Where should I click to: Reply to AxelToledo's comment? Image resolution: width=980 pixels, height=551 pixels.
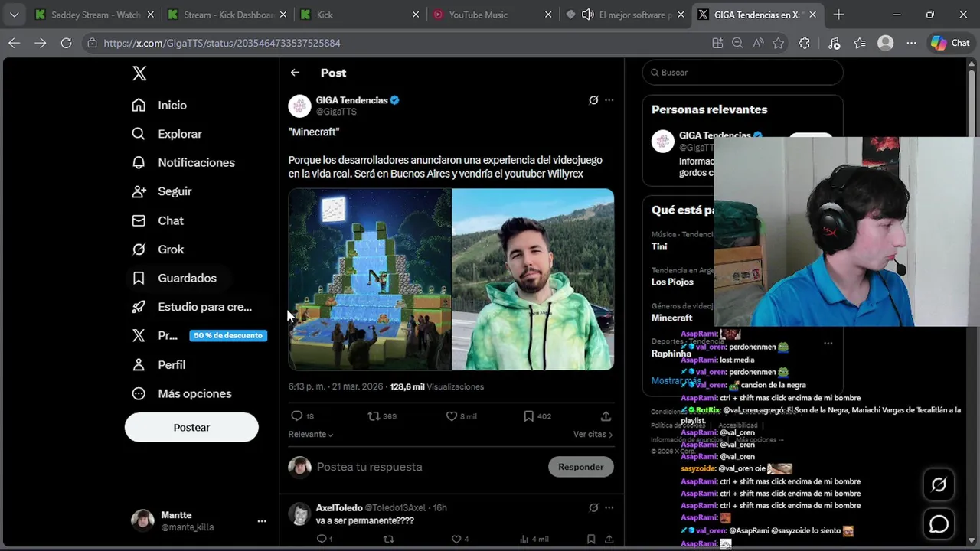322,540
